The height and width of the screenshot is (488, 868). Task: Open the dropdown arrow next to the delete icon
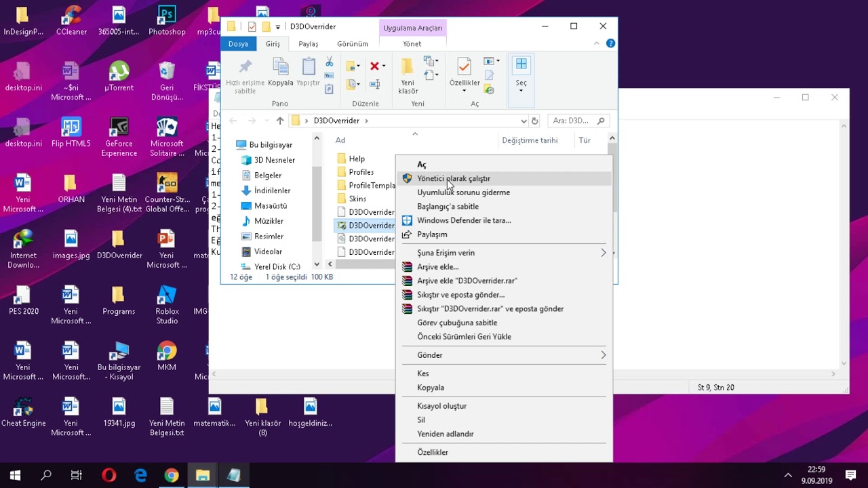[x=384, y=66]
